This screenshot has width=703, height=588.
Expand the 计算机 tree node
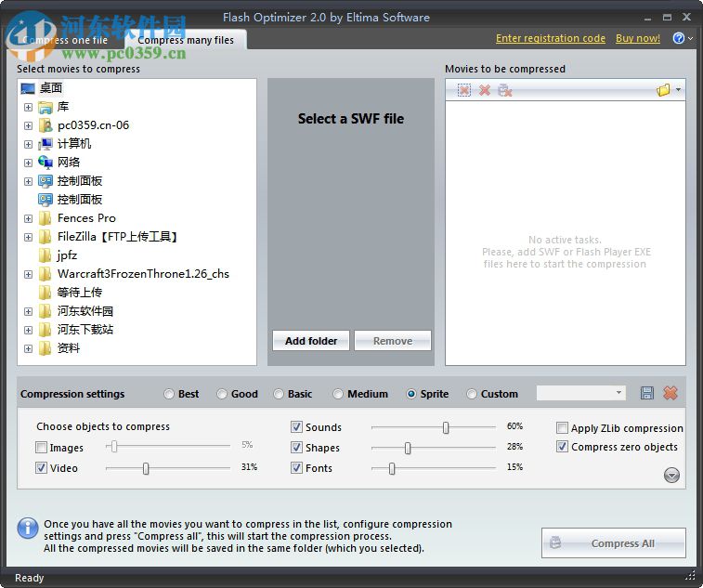(x=28, y=144)
